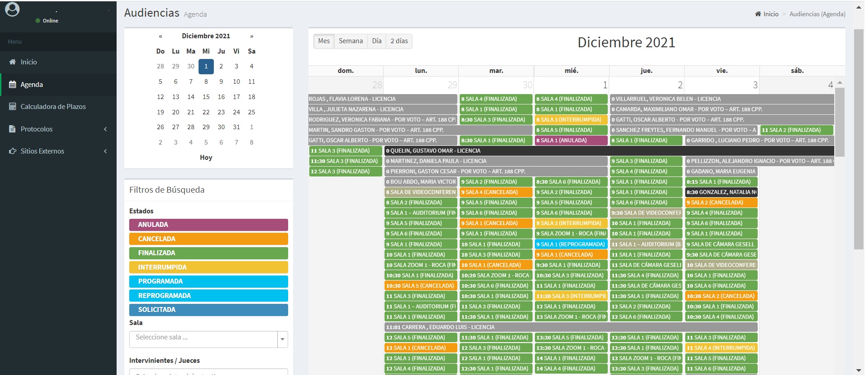Switch to the 2 días view
Image resolution: width=868 pixels, height=375 pixels.
coord(399,41)
